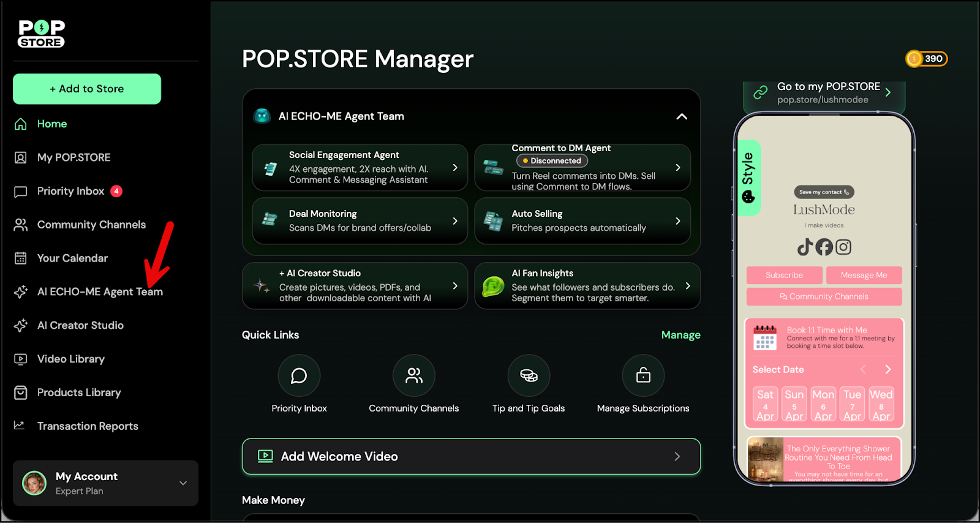Click the Priority Inbox quick link icon
The image size is (980, 523).
click(299, 375)
